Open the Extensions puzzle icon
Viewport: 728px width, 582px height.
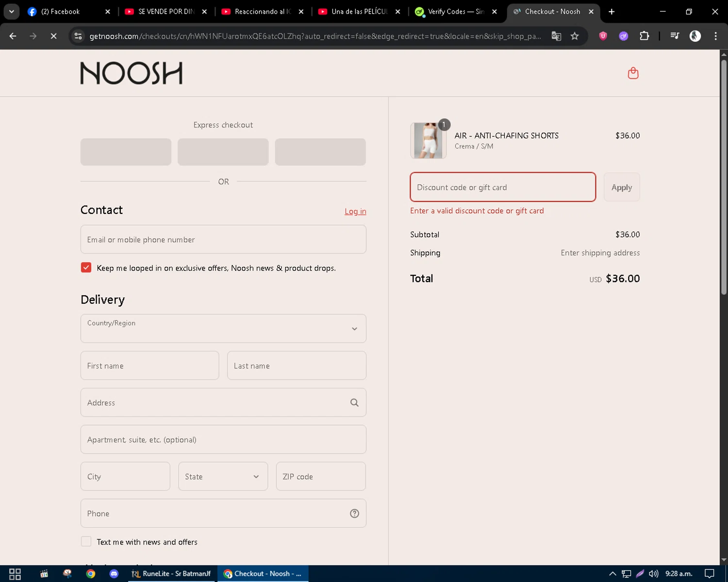(645, 36)
